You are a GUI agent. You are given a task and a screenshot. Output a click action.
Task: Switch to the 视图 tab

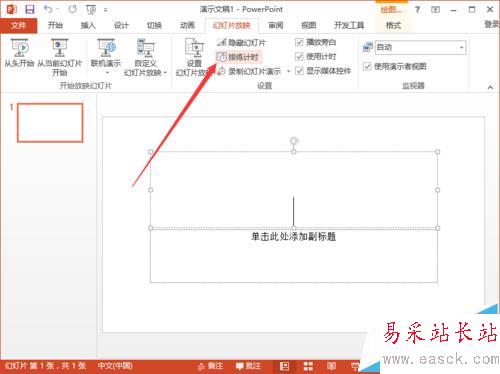tap(308, 25)
